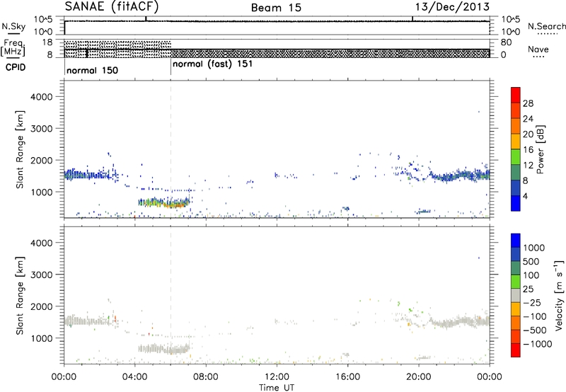Click the 12:00 time axis label
The image size is (566, 392).
[277, 377]
